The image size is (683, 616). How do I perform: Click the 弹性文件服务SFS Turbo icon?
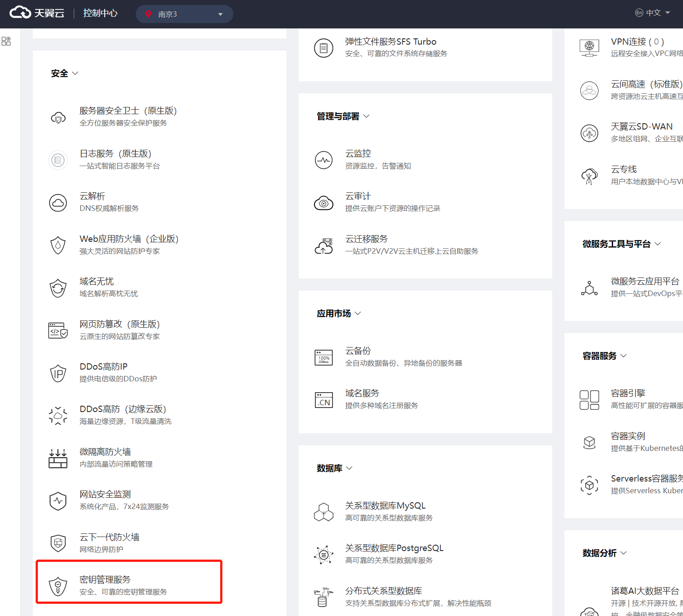click(323, 48)
